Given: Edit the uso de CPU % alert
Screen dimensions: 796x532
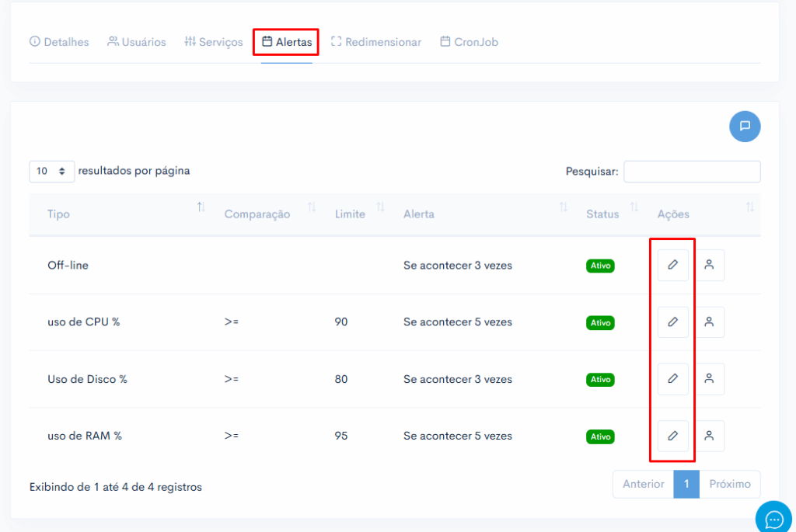Looking at the screenshot, I should [x=672, y=322].
